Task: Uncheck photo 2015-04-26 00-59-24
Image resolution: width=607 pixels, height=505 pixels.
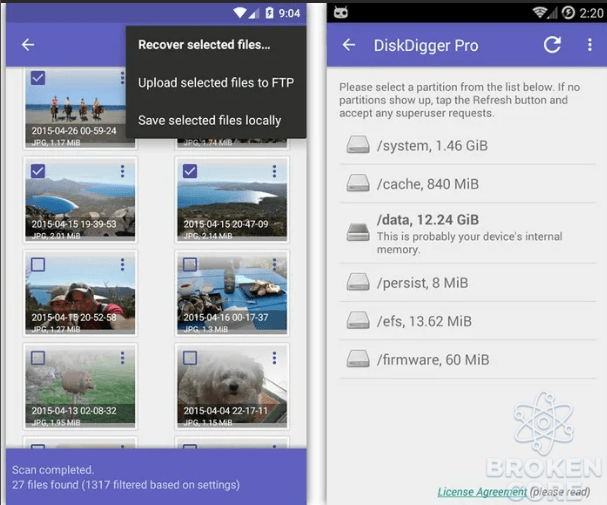Action: click(38, 78)
